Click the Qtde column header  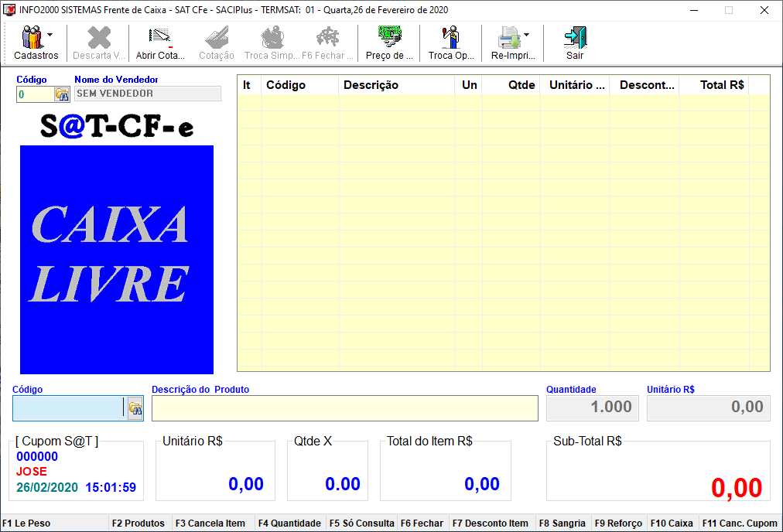(x=511, y=85)
